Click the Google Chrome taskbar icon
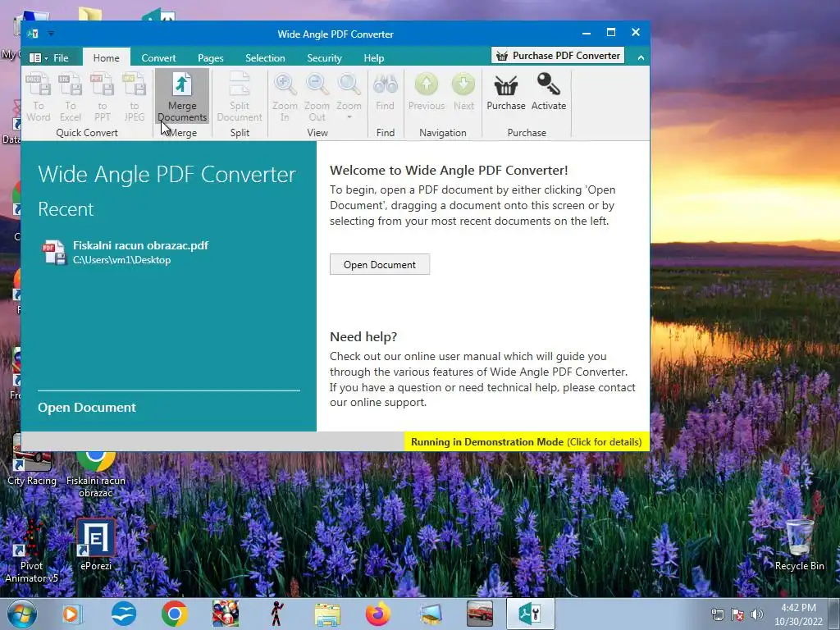This screenshot has width=840, height=630. coord(174,614)
